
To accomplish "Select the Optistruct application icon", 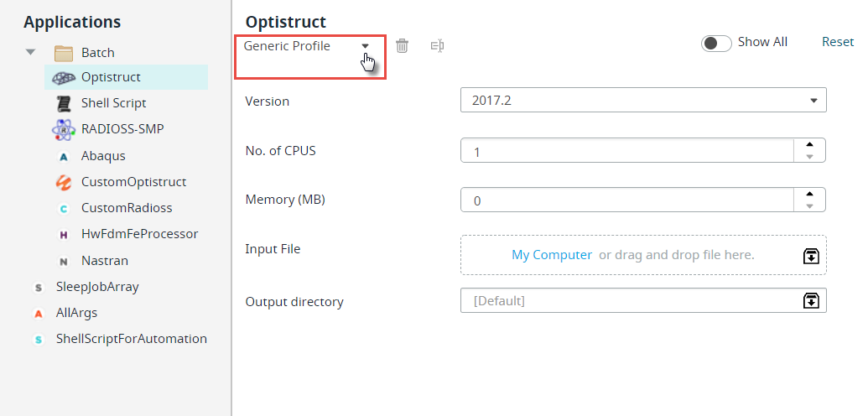I will click(65, 77).
